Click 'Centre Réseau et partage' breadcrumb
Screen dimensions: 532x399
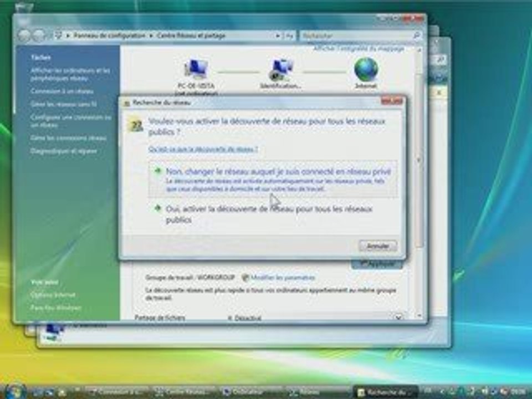pos(191,35)
